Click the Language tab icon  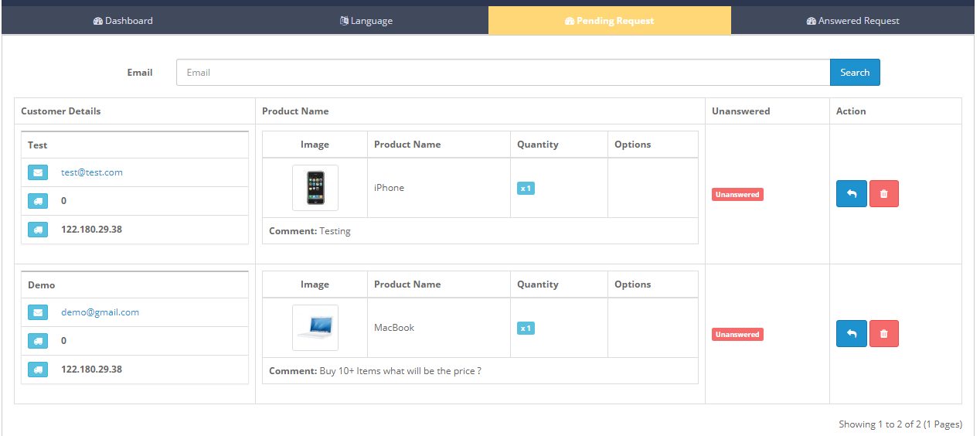point(344,21)
